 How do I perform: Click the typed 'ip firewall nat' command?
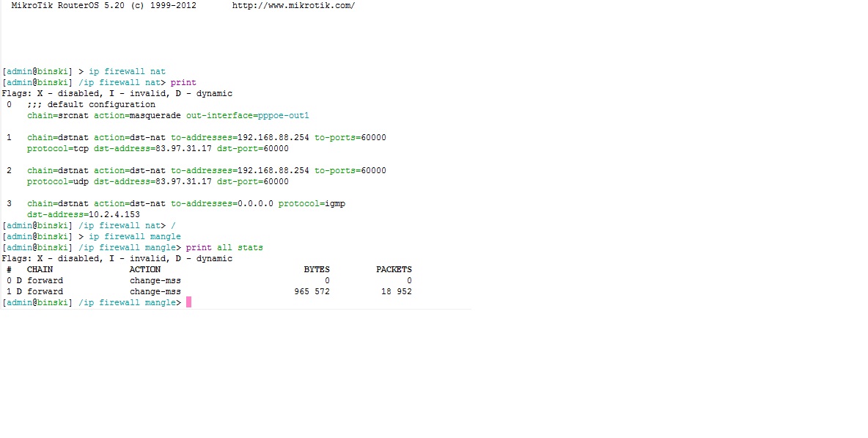(x=127, y=71)
